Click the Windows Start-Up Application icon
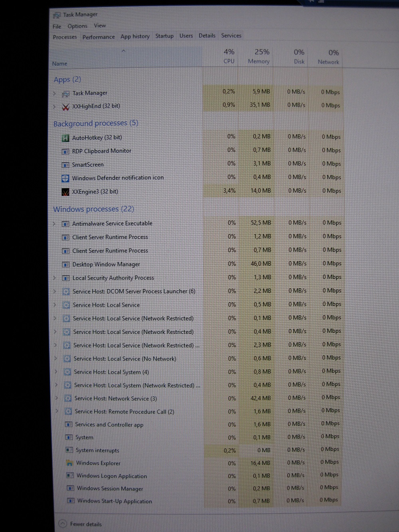 pyautogui.click(x=71, y=501)
